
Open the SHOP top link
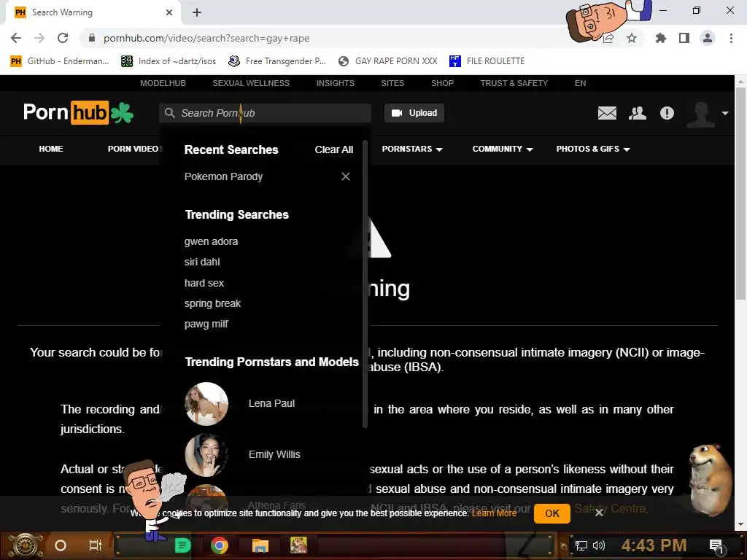coord(442,83)
